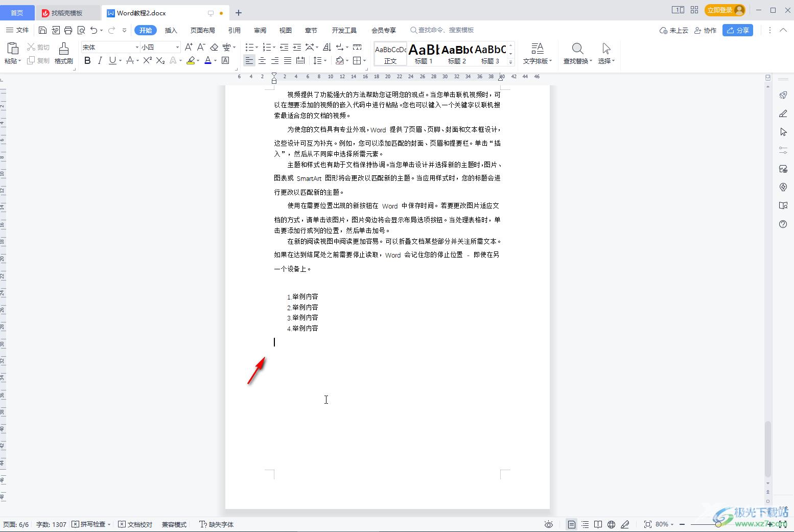Image resolution: width=794 pixels, height=532 pixels.
Task: Click the login (立即登录) button
Action: (725, 10)
